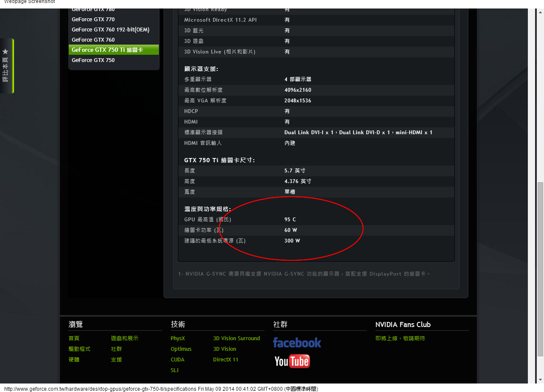Open the YouTube logo link

click(x=292, y=361)
